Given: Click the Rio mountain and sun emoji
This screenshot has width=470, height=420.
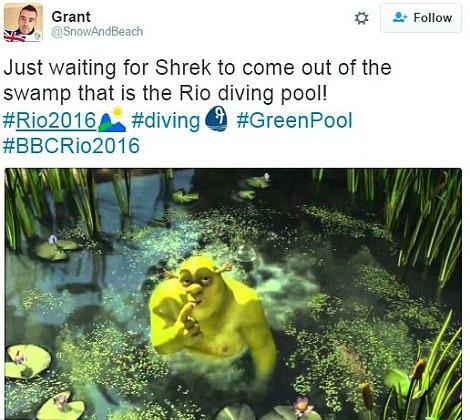Looking at the screenshot, I should tap(112, 119).
